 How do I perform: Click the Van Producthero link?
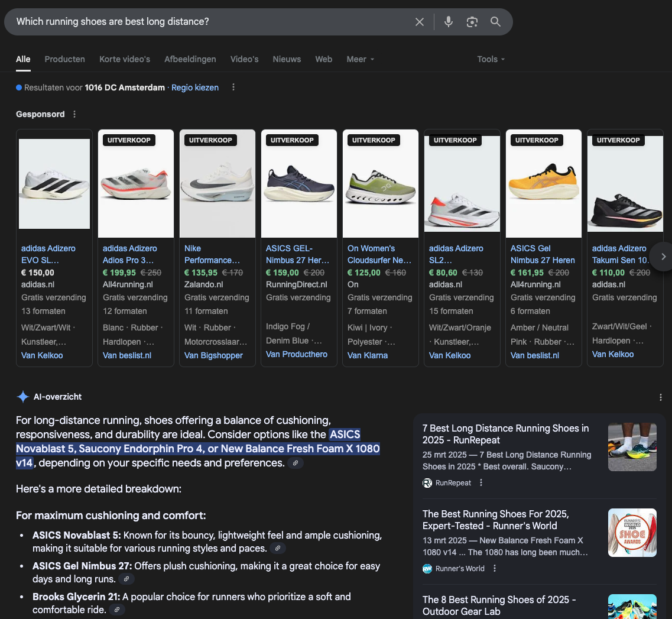[297, 354]
